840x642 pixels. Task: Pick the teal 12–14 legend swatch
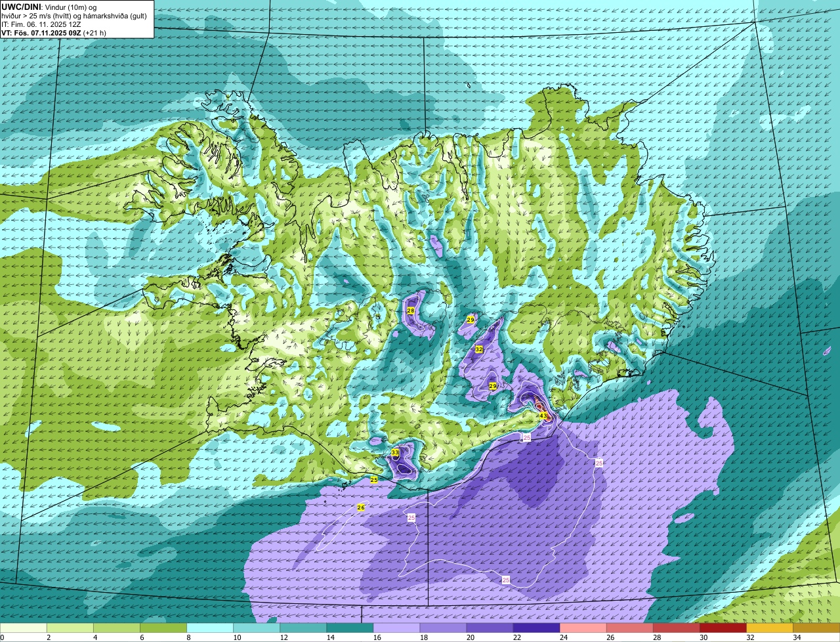303,628
